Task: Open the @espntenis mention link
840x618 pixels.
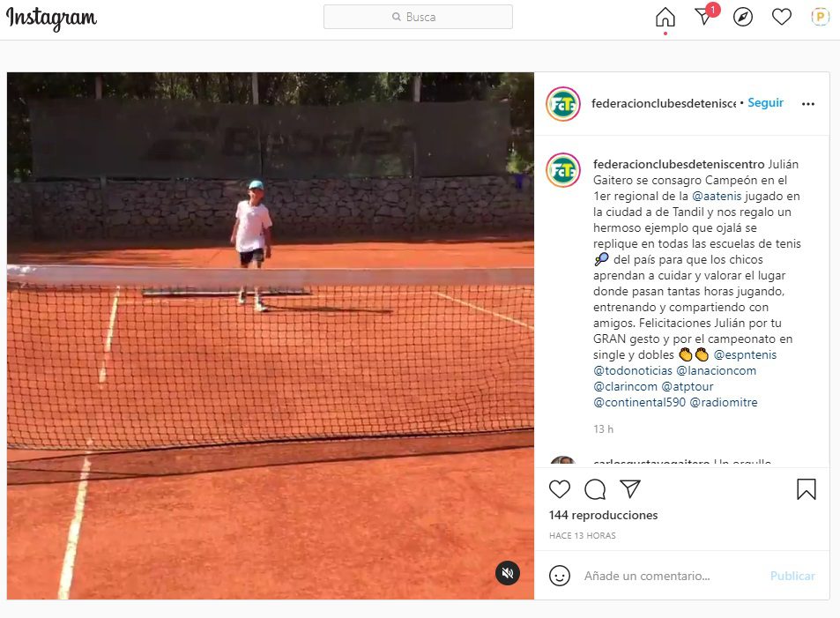Action: tap(745, 354)
